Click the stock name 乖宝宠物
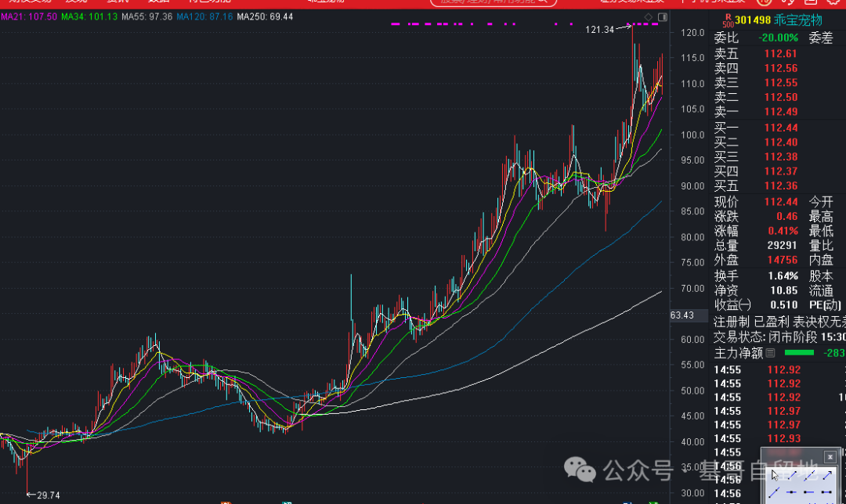Image resolution: width=846 pixels, height=504 pixels. tap(798, 20)
